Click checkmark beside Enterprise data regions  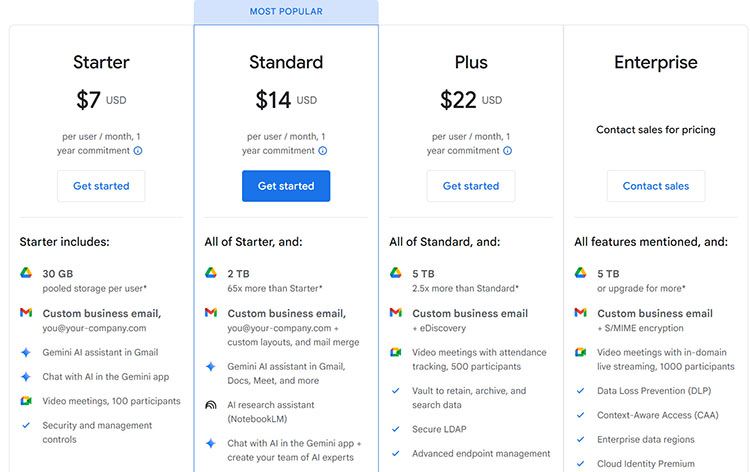tap(580, 439)
